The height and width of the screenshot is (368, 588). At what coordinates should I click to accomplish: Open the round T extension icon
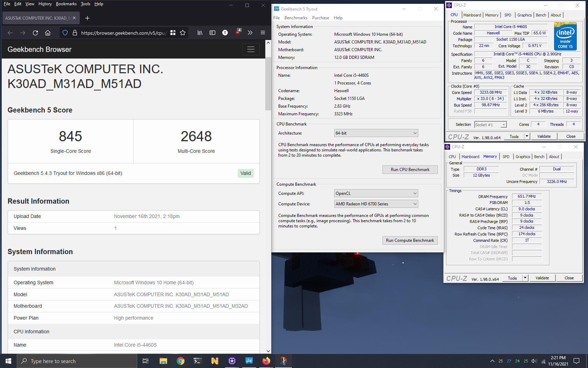click(x=225, y=33)
